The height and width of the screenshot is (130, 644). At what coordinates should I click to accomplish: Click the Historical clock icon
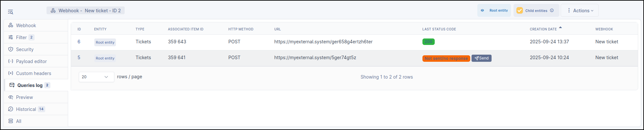(x=11, y=109)
